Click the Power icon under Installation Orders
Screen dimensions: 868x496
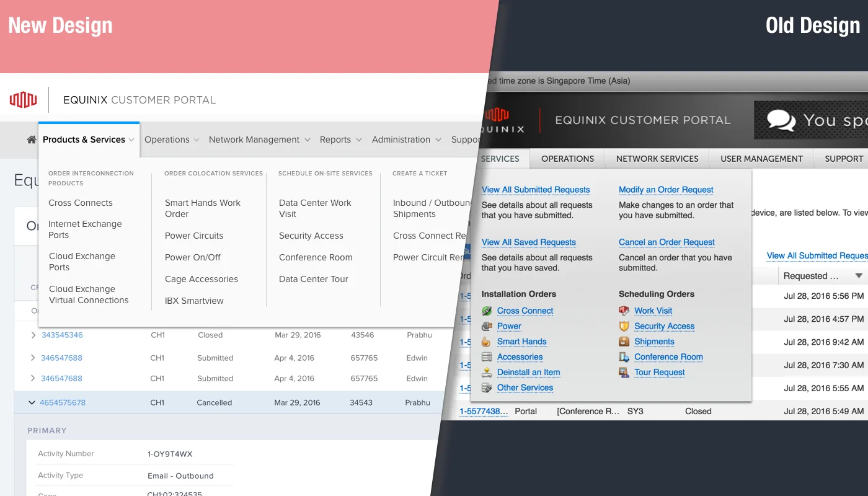pyautogui.click(x=487, y=326)
